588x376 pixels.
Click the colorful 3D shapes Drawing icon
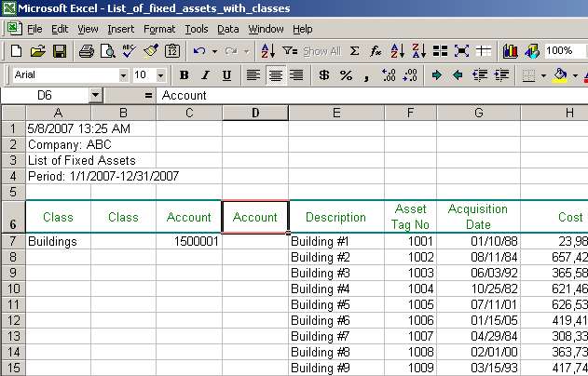(x=532, y=51)
